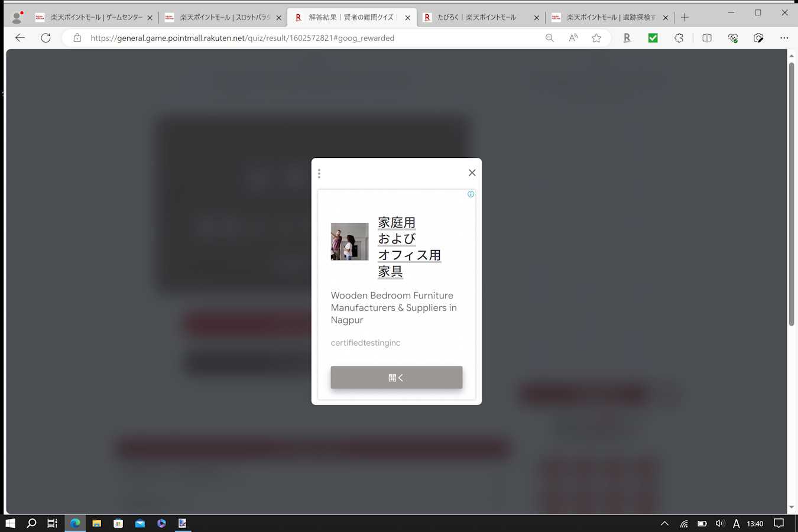This screenshot has height=532, width=798.
Task: Switch to the たびろく tab
Action: [x=481, y=18]
